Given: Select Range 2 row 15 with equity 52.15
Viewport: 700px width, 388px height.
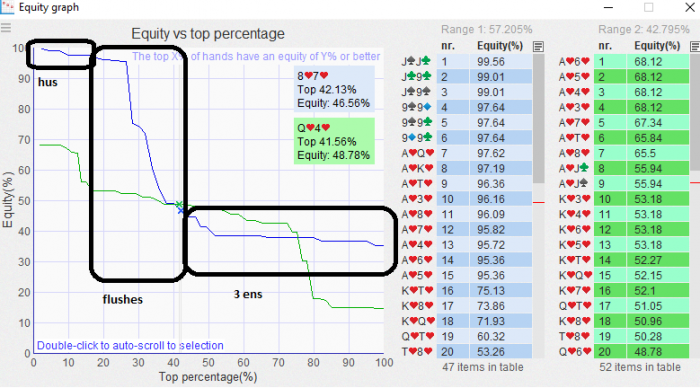Looking at the screenshot, I should click(x=623, y=275).
